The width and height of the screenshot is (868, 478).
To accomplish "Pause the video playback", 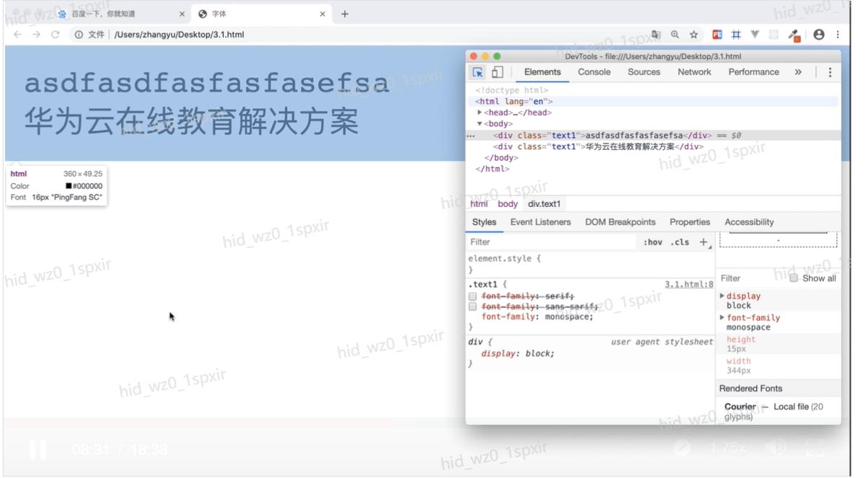I will 38,450.
